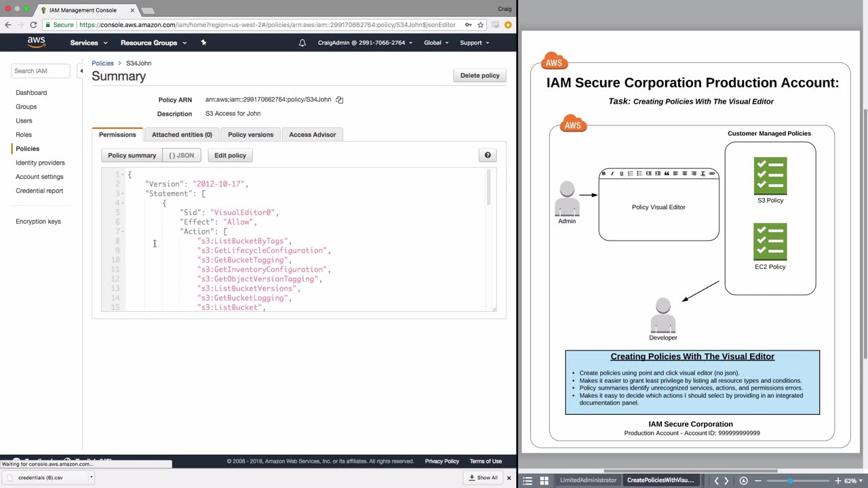The image size is (868, 488).
Task: Copy the Policy ARN with the copy icon
Action: (340, 100)
